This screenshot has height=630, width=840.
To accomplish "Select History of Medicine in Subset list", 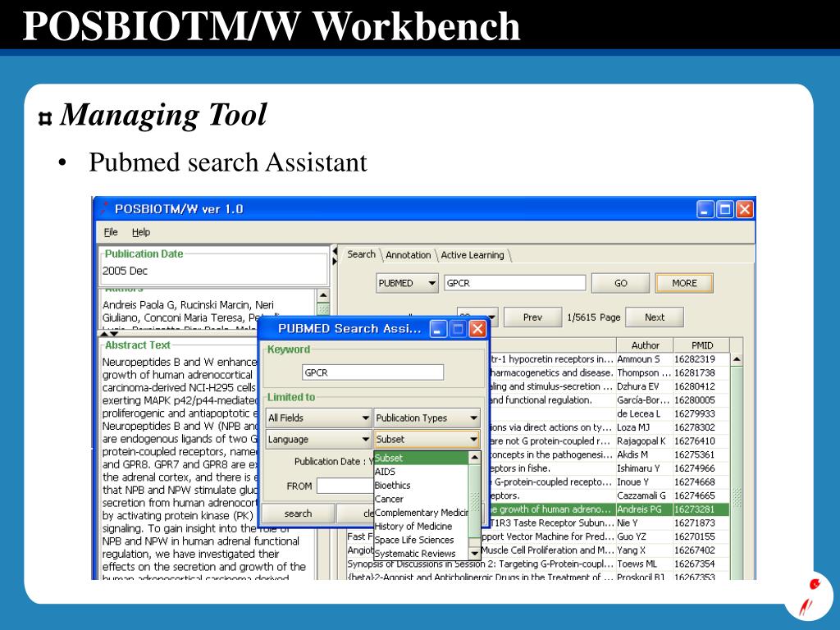I will coord(421,526).
